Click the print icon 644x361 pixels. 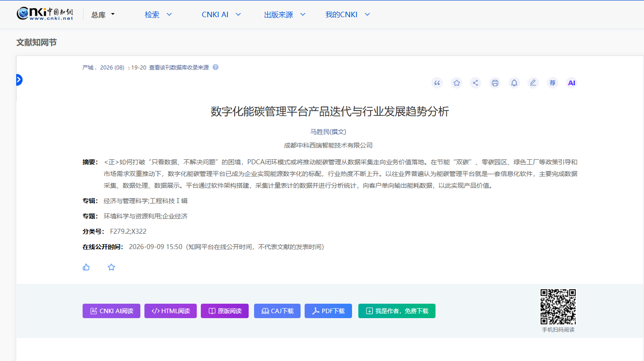click(495, 83)
